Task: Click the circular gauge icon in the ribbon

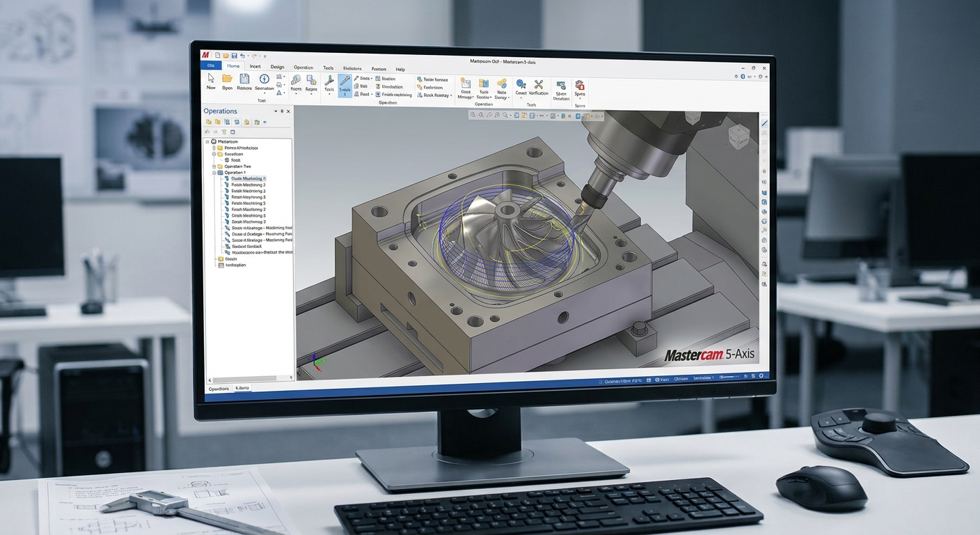Action: [x=264, y=79]
